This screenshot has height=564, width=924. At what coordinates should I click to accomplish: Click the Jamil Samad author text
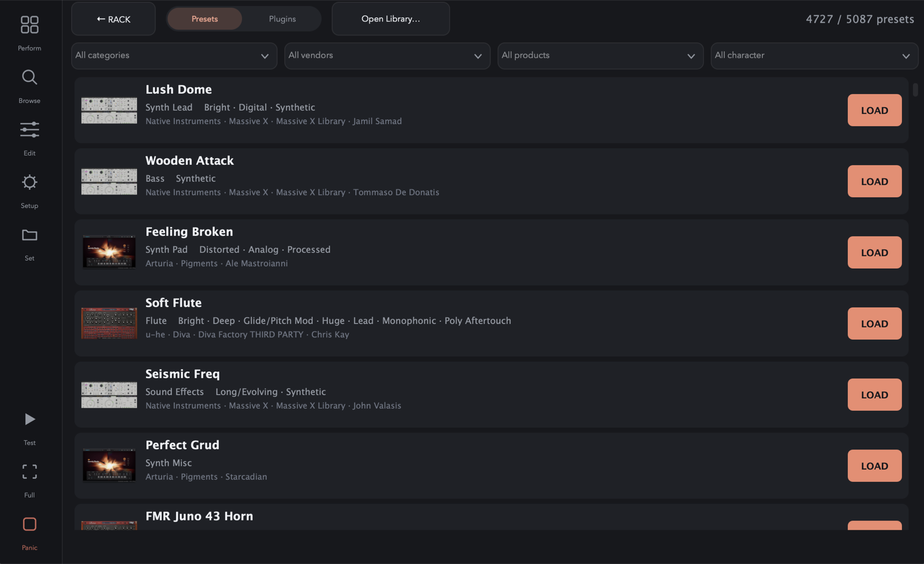tap(377, 121)
